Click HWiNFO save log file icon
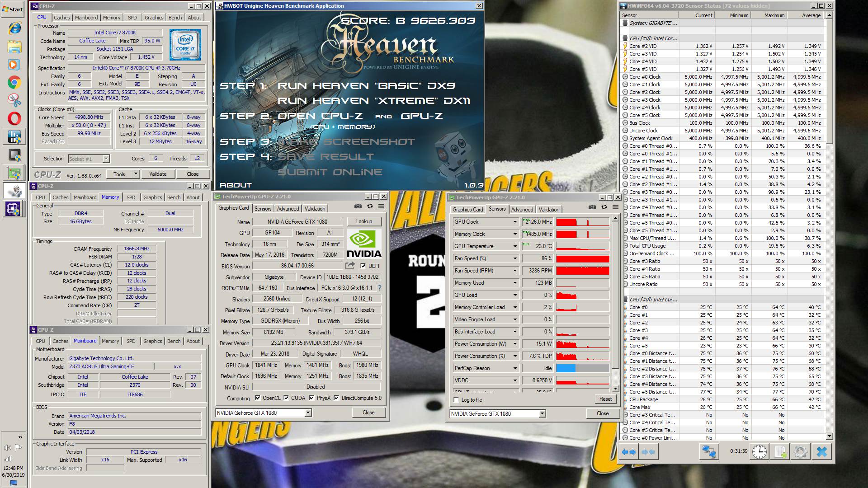The width and height of the screenshot is (868, 488). click(781, 451)
